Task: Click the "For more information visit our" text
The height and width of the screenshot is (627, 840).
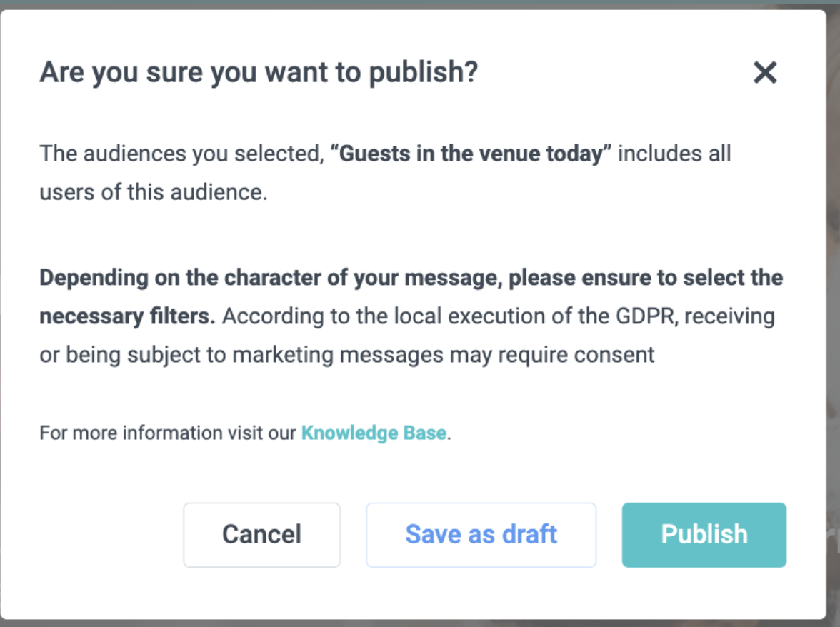Action: pyautogui.click(x=168, y=433)
